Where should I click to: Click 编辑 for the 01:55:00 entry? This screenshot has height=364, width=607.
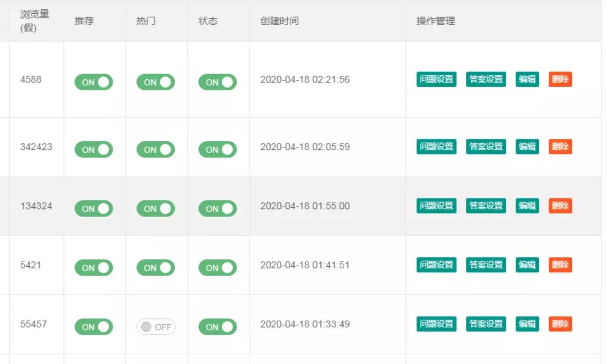(527, 206)
